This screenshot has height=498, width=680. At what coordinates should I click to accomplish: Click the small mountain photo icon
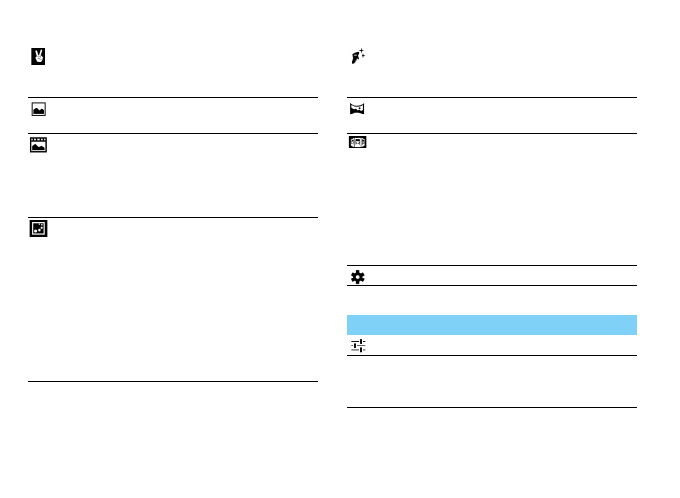pos(37,110)
